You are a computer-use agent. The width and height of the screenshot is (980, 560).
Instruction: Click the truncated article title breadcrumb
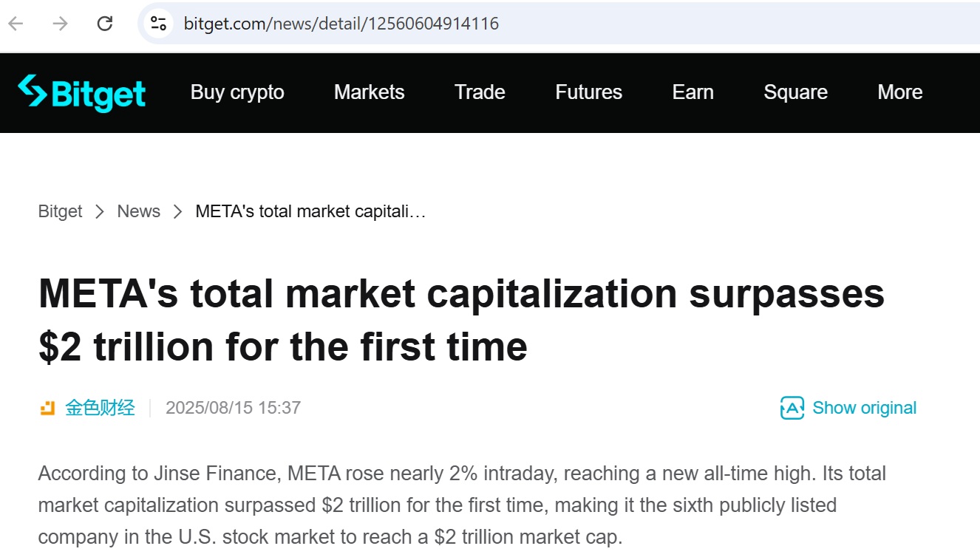[x=310, y=211]
